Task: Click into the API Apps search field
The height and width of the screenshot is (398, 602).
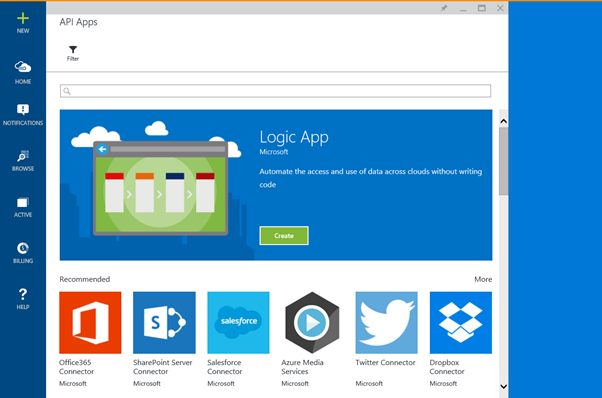Action: (x=275, y=91)
